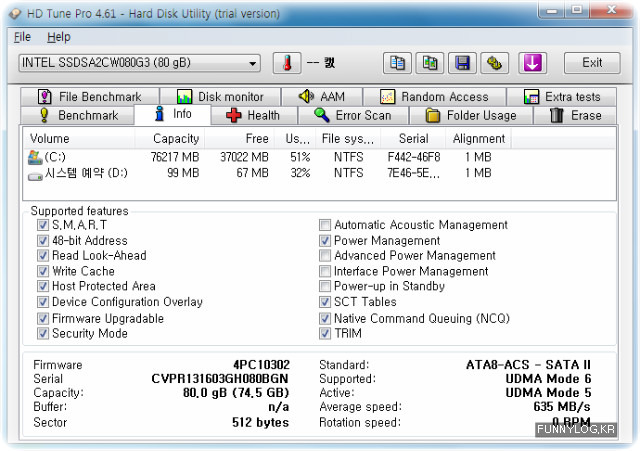The width and height of the screenshot is (640, 451).
Task: Toggle the Advanced Power Management checkbox
Action: pos(325,255)
